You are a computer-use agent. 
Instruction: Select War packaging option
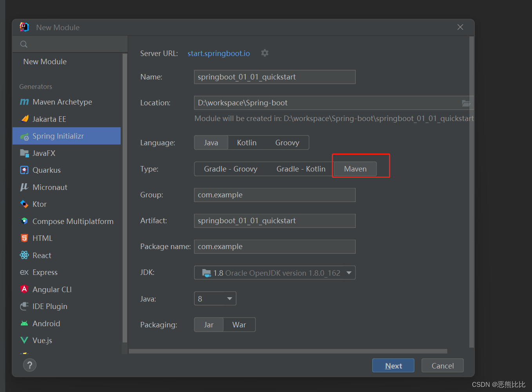click(x=239, y=325)
